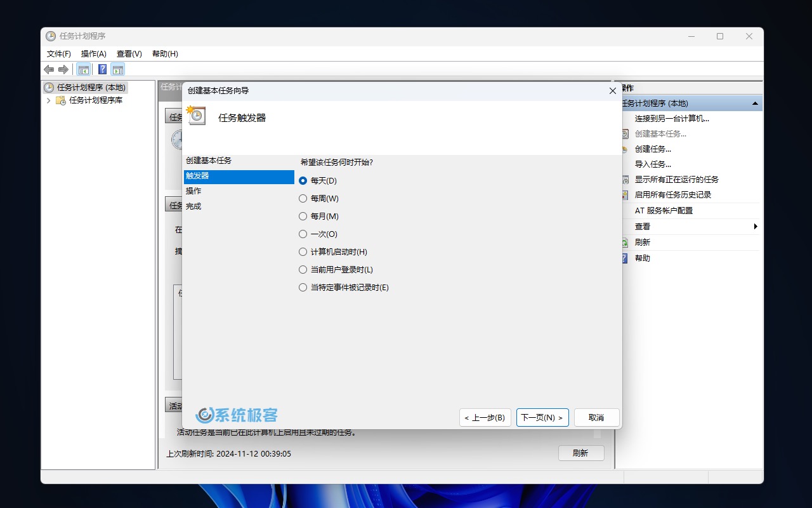Viewport: 812px width, 508px height.
Task: Click 创建基本任务... in the actions pane
Action: click(x=660, y=133)
